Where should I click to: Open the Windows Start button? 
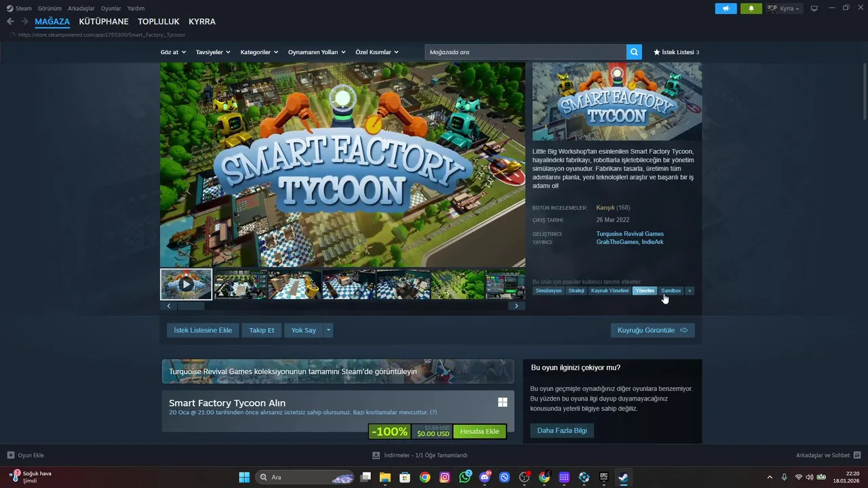tap(244, 477)
